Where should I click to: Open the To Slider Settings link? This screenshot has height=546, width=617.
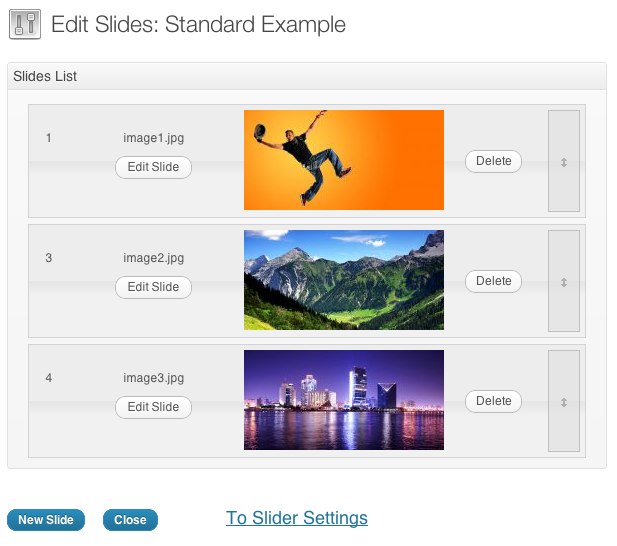(297, 518)
